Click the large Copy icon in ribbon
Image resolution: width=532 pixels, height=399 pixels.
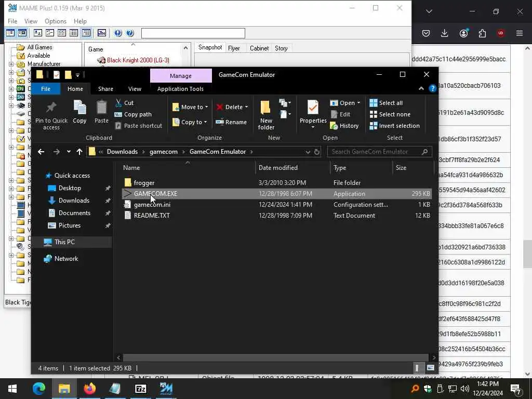click(79, 108)
